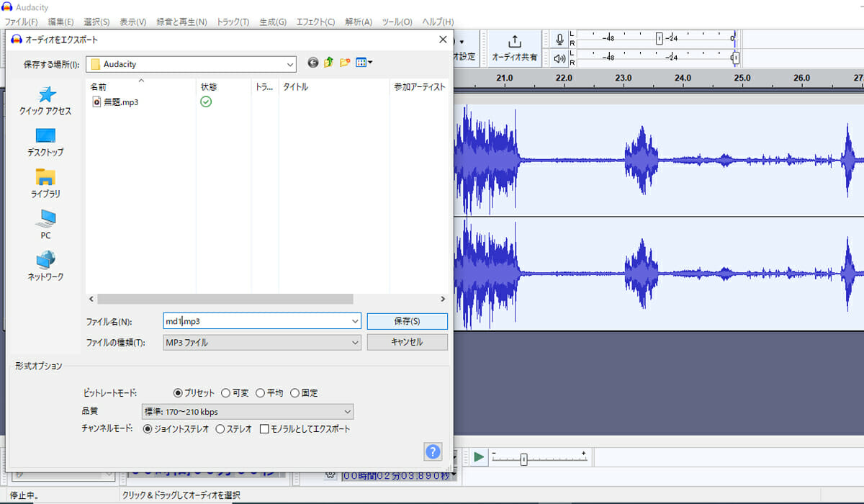The height and width of the screenshot is (504, 864).
Task: Click the Audio Share upload icon
Action: point(514,42)
